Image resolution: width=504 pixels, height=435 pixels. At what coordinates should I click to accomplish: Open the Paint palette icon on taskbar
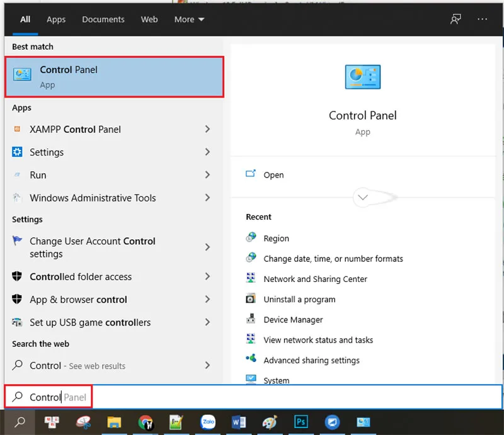[270, 422]
